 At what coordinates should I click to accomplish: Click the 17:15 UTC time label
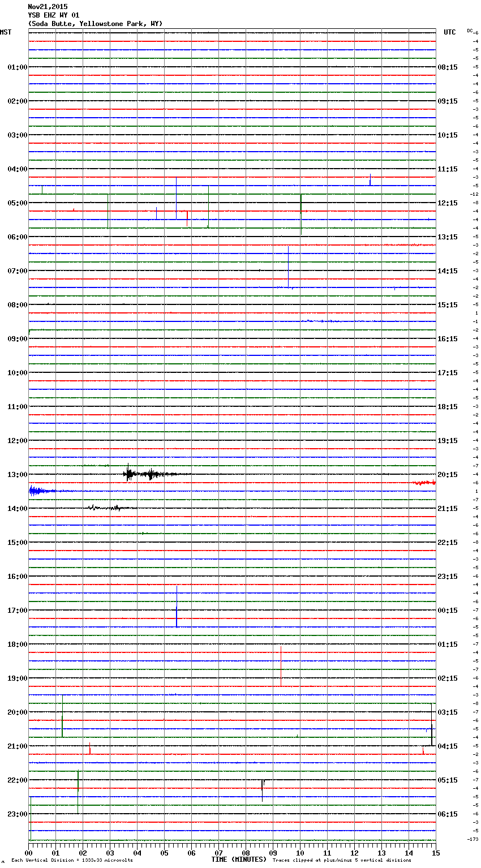(x=448, y=373)
